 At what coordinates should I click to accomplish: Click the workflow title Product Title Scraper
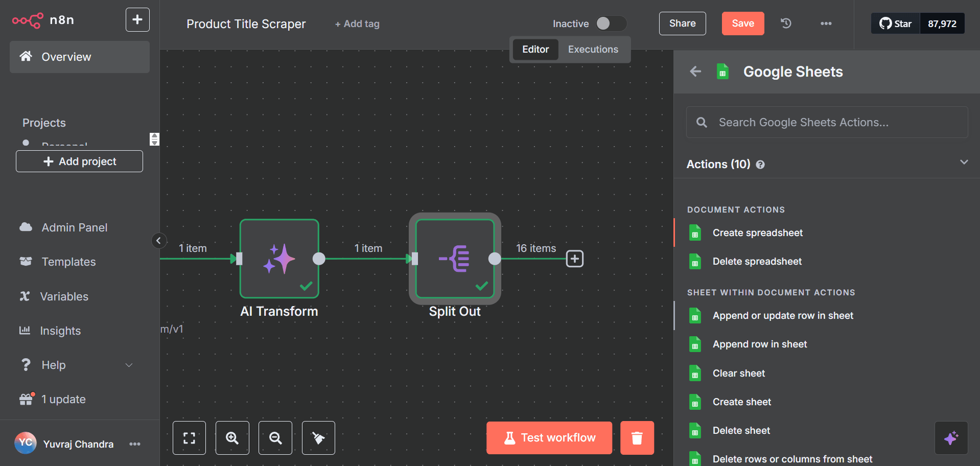246,24
